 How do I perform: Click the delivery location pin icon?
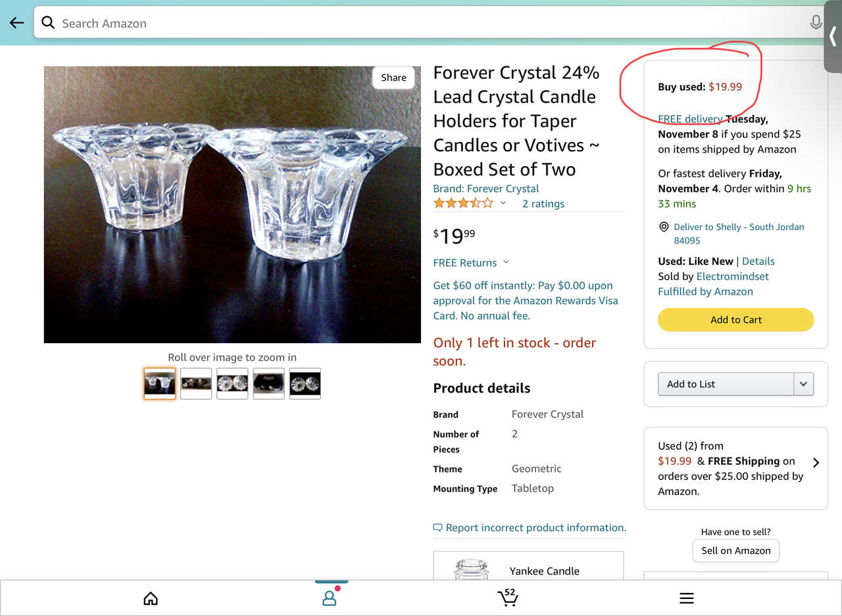click(x=664, y=227)
